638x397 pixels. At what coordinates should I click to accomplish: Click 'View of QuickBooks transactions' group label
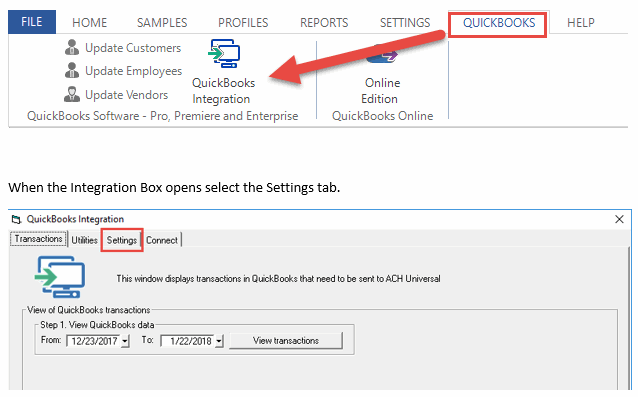[x=89, y=310]
